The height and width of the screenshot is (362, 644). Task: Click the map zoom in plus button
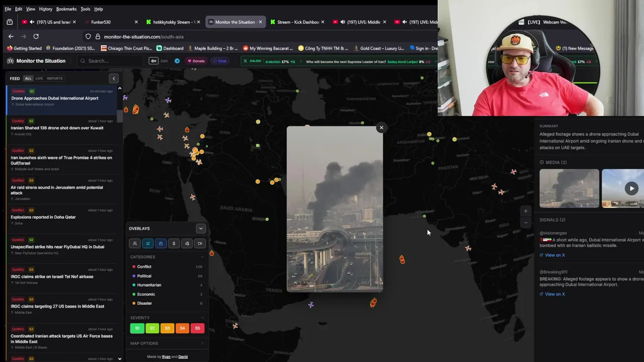tap(526, 211)
